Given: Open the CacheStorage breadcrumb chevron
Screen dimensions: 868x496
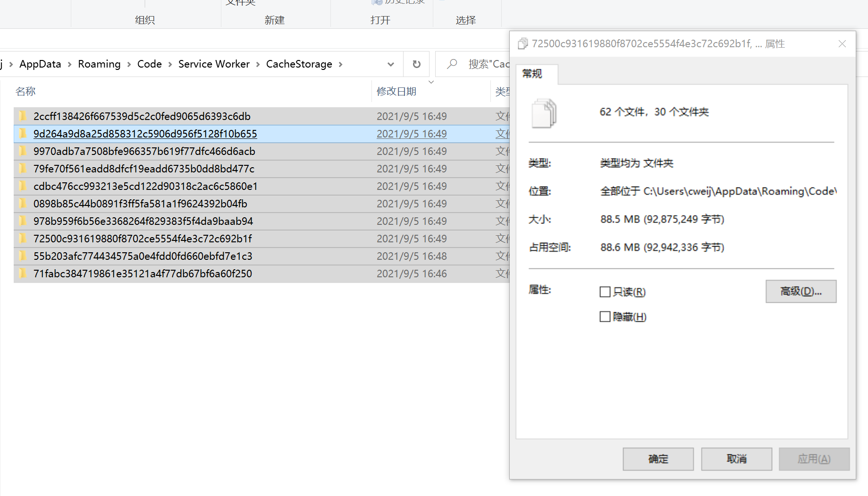Looking at the screenshot, I should pos(340,64).
